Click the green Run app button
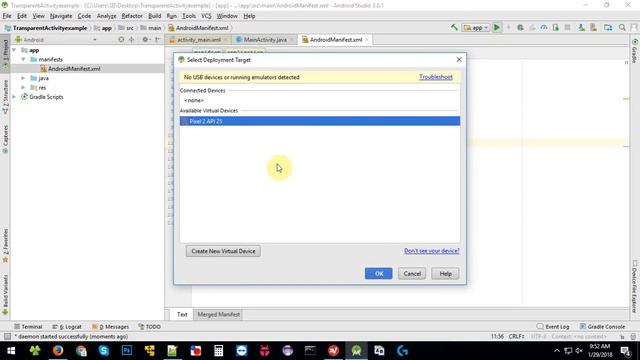This screenshot has width=640, height=360. click(x=497, y=28)
